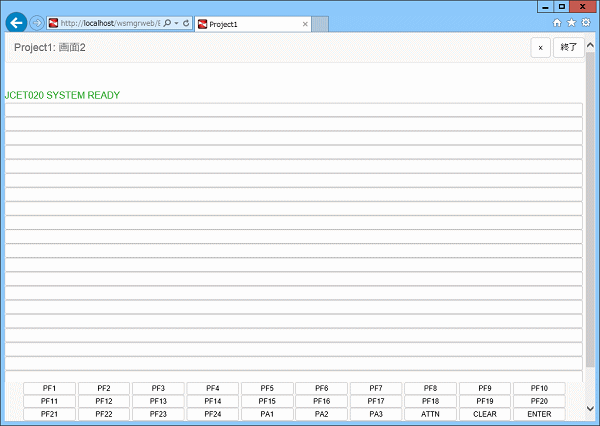Click the first terminal input line
The height and width of the screenshot is (426, 600).
click(293, 110)
